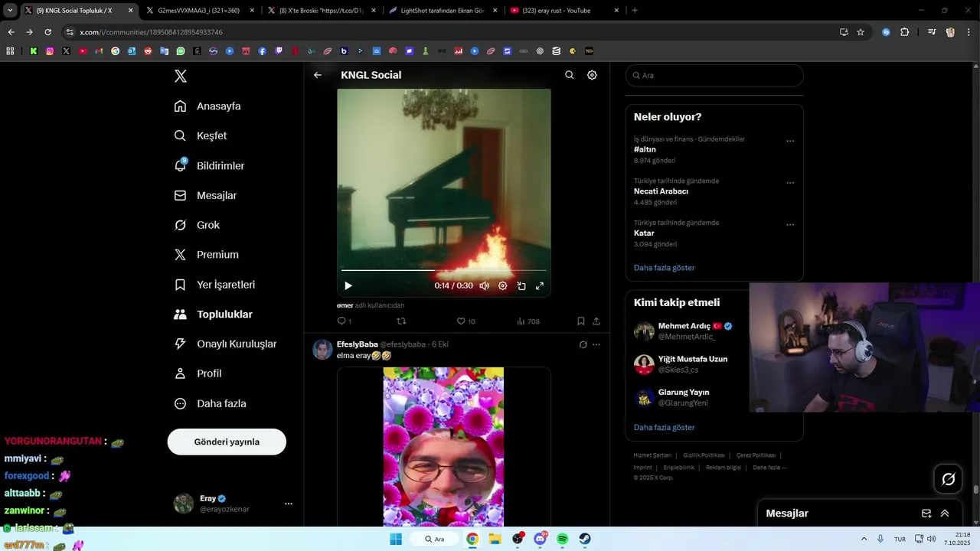
Task: Compose new message in Mesajlar drawer
Action: click(x=926, y=514)
